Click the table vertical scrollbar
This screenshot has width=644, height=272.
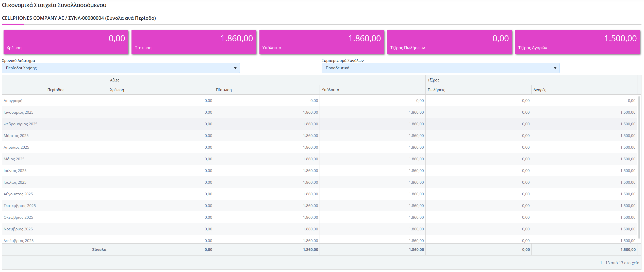639,167
